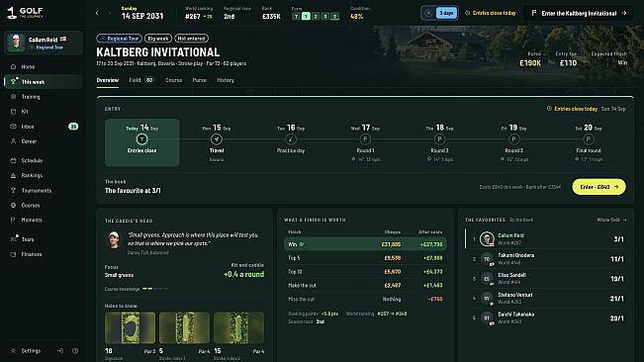Click the Rankings podium icon
The height and width of the screenshot is (362, 644).
coord(13,176)
